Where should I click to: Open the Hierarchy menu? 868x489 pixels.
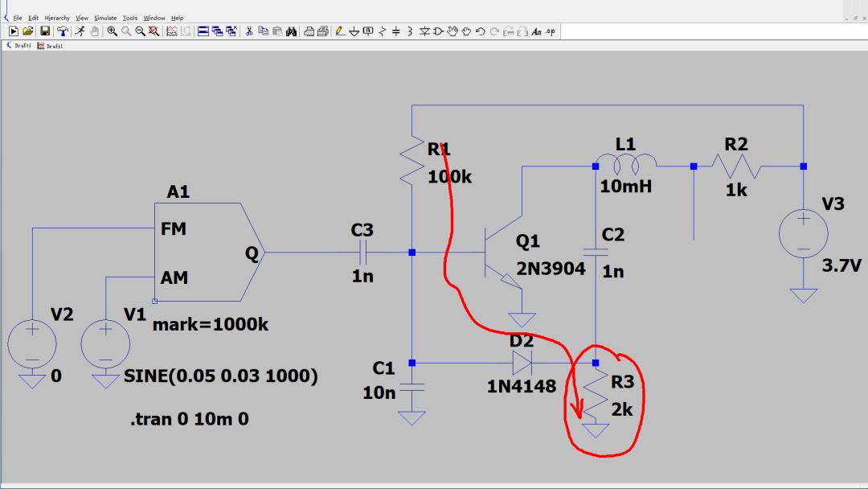(x=57, y=18)
